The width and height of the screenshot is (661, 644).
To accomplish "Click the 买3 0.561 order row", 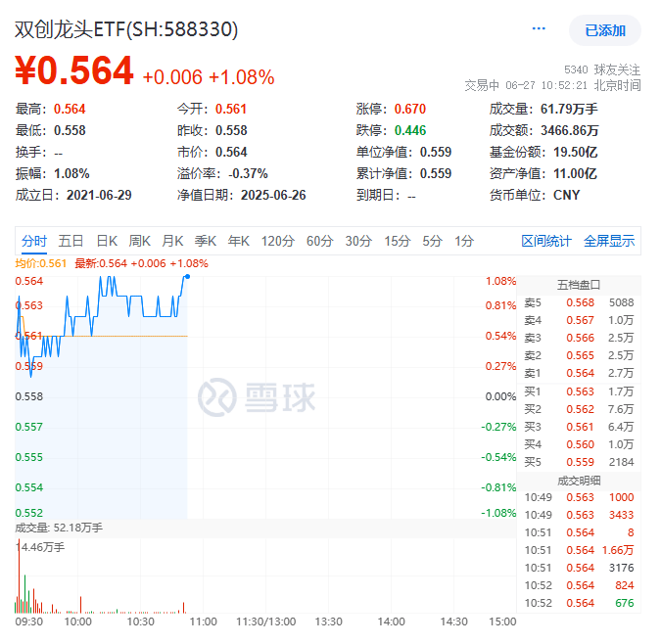I will coord(579,427).
